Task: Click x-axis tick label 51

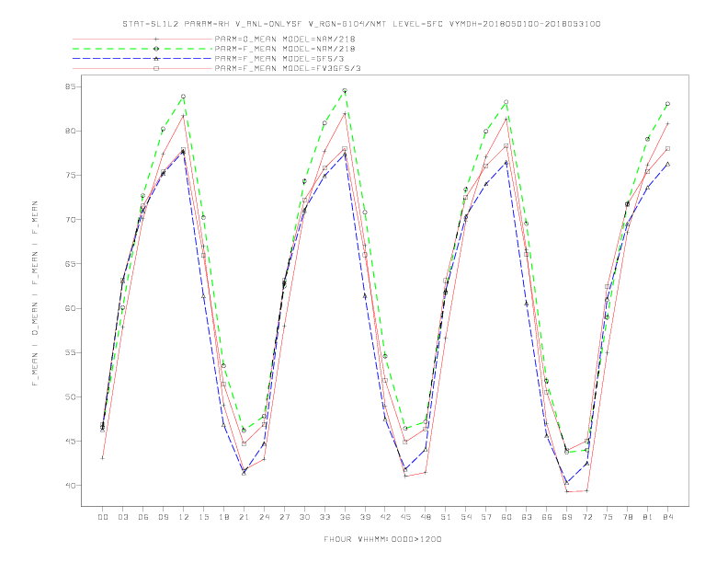Action: click(x=446, y=517)
